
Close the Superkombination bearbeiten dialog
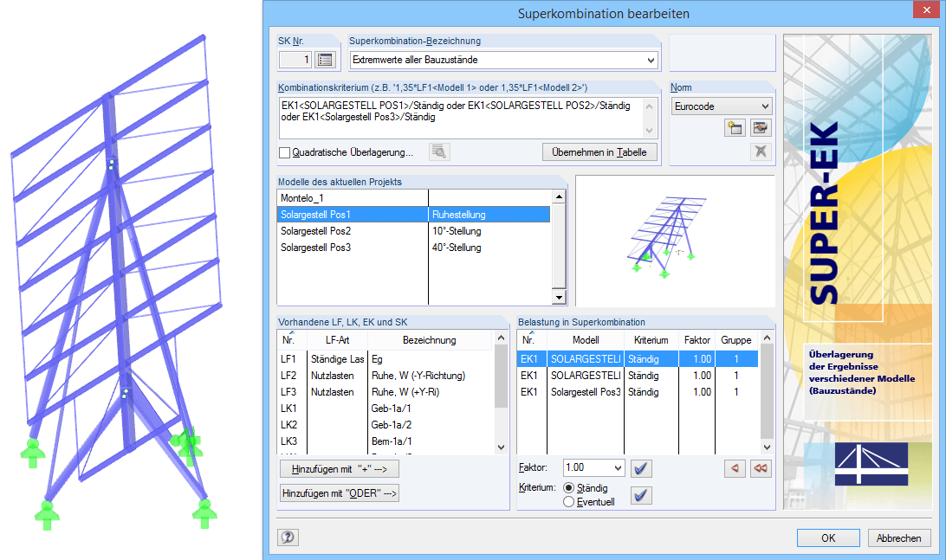pos(927,10)
